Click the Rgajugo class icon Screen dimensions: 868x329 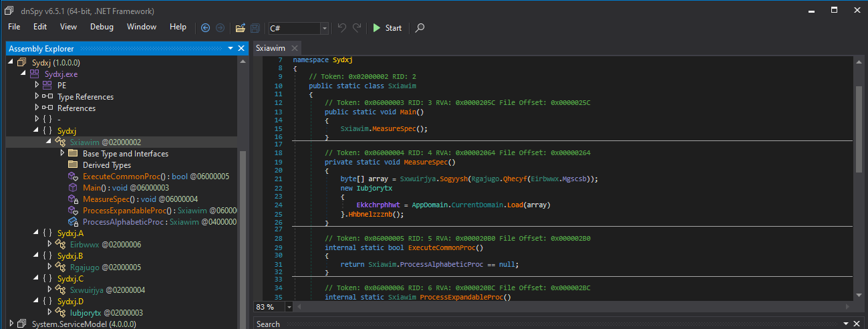coord(61,267)
